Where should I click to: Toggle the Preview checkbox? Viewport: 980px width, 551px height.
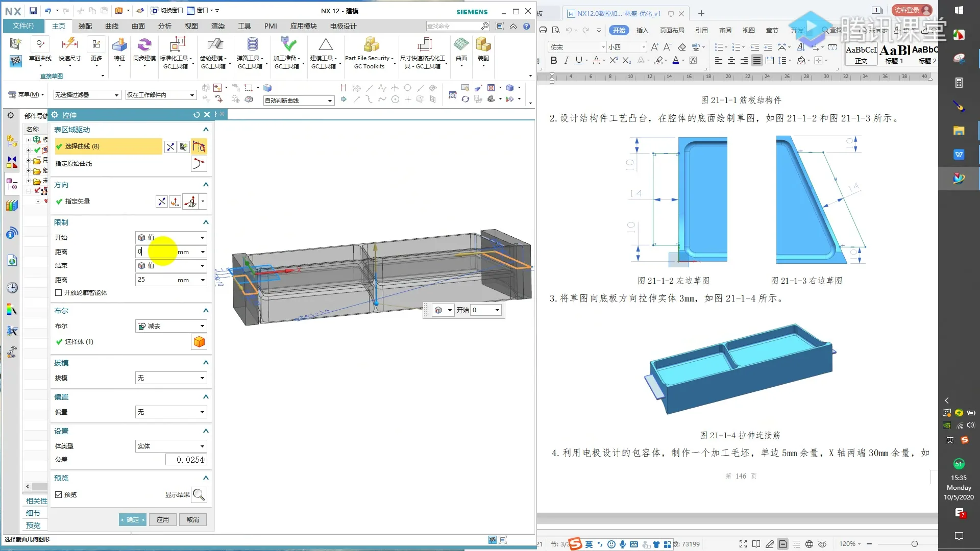point(59,494)
